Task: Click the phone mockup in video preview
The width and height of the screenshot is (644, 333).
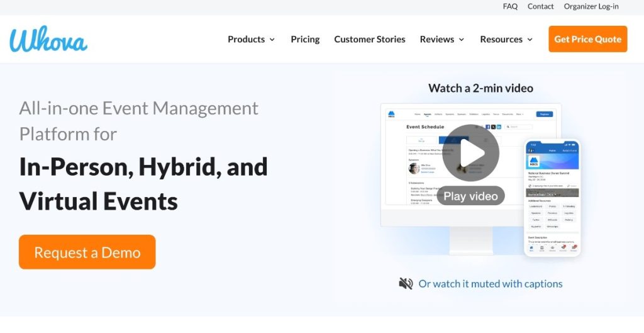Action: tap(552, 197)
